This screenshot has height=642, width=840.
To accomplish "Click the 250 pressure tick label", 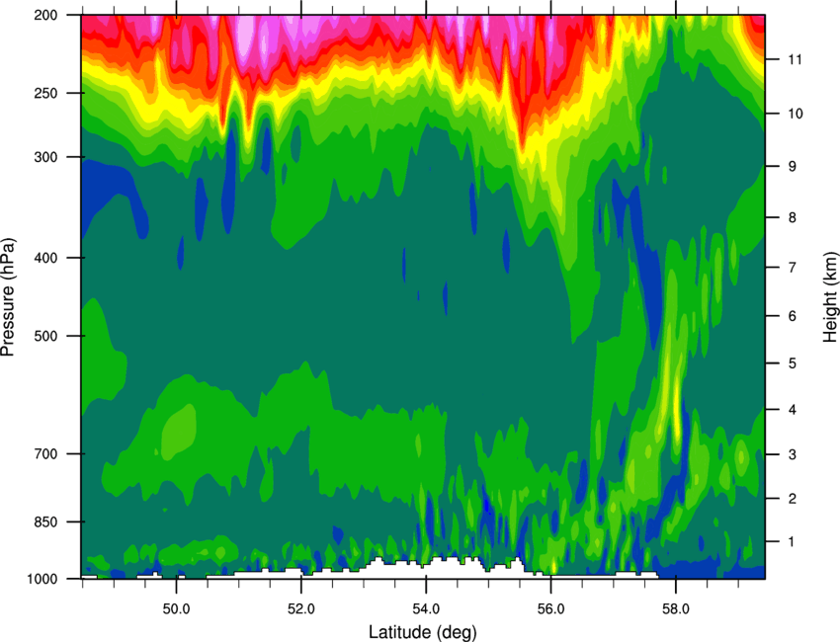I will 46,93.
